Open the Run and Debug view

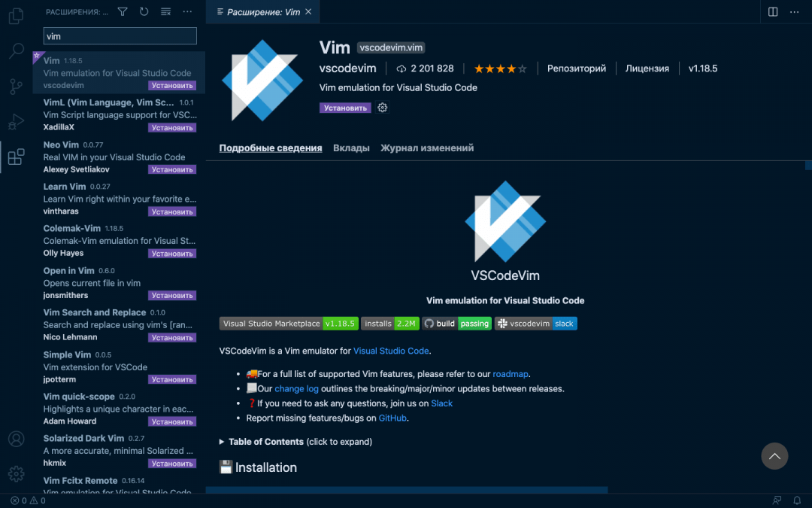pyautogui.click(x=16, y=121)
